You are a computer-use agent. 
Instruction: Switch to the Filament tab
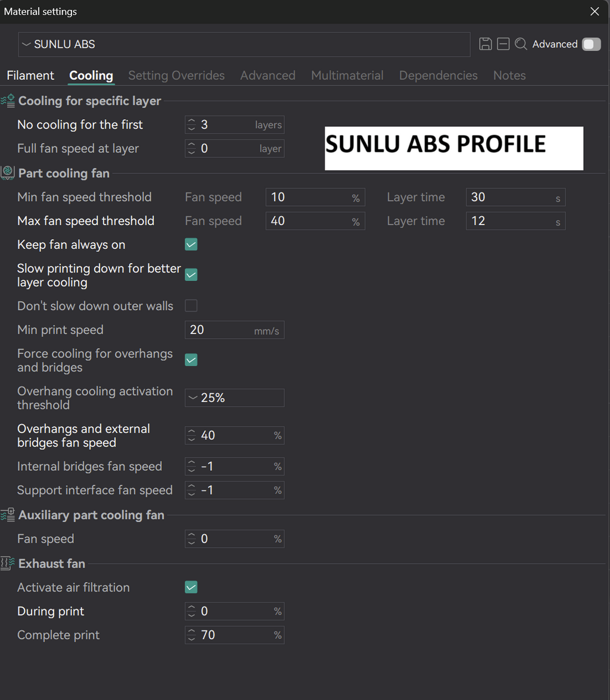[30, 76]
